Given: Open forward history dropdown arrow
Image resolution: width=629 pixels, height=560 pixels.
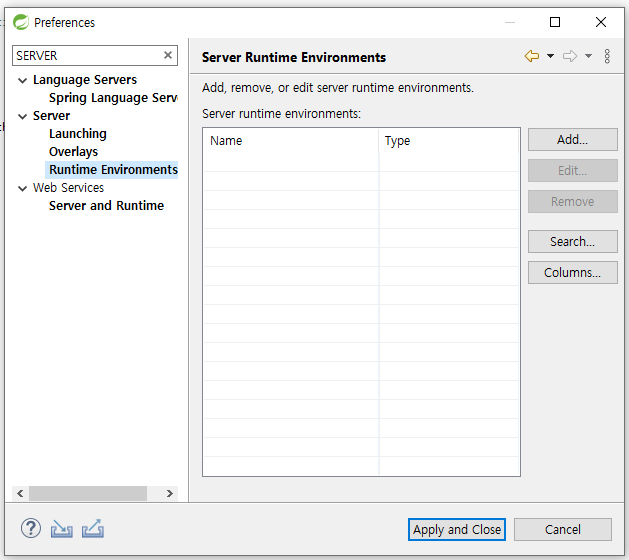Looking at the screenshot, I should point(588,56).
